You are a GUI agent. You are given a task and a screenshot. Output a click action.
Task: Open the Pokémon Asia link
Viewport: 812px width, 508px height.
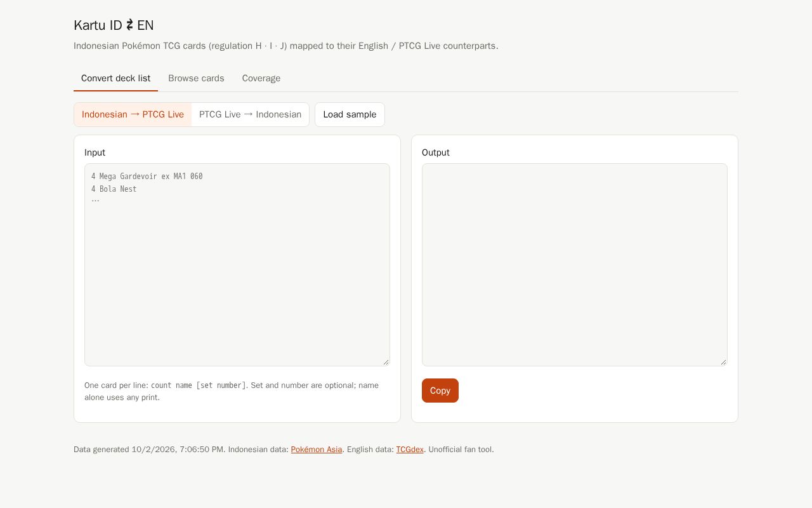click(317, 450)
